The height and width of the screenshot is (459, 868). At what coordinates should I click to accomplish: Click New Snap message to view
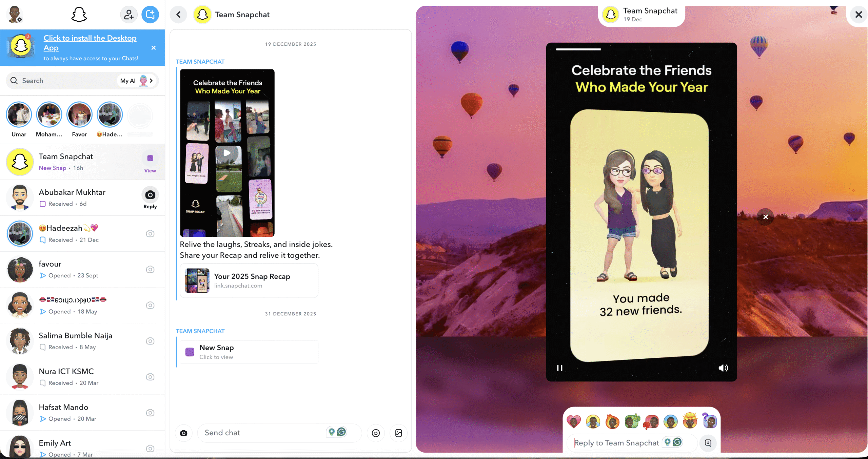pyautogui.click(x=249, y=352)
